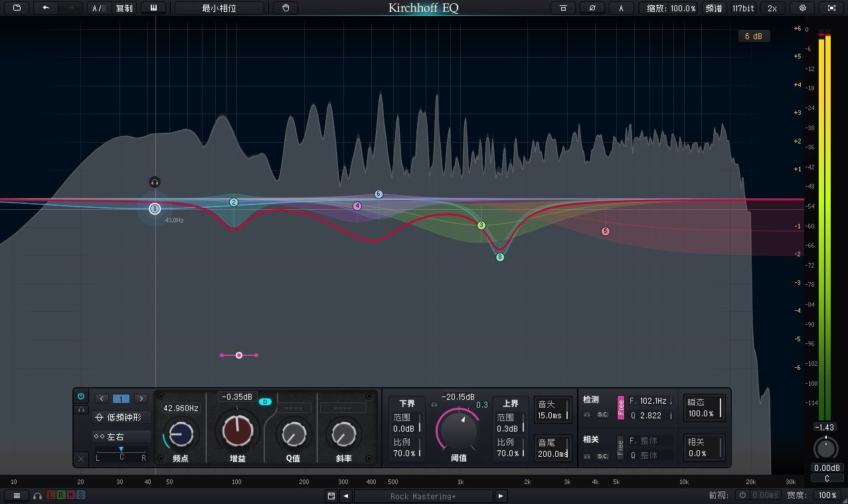The image size is (848, 504).
Task: Click the C output pan label
Action: (827, 478)
